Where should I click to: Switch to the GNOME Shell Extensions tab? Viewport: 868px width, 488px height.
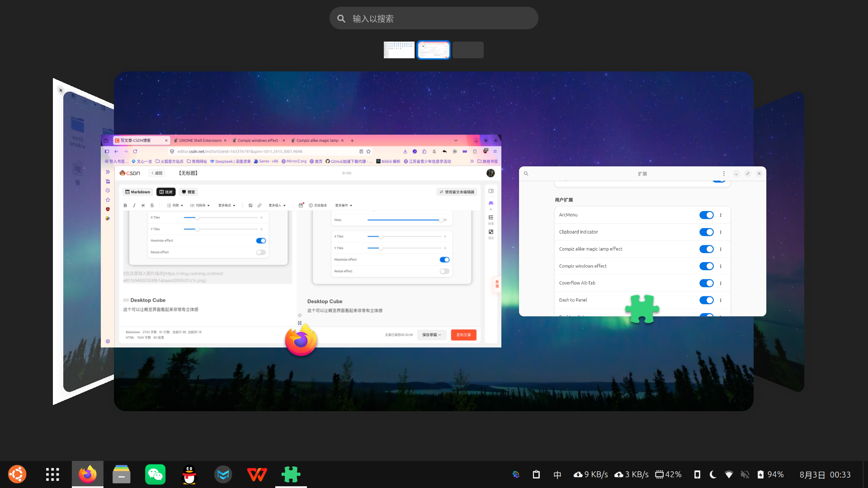(x=200, y=141)
